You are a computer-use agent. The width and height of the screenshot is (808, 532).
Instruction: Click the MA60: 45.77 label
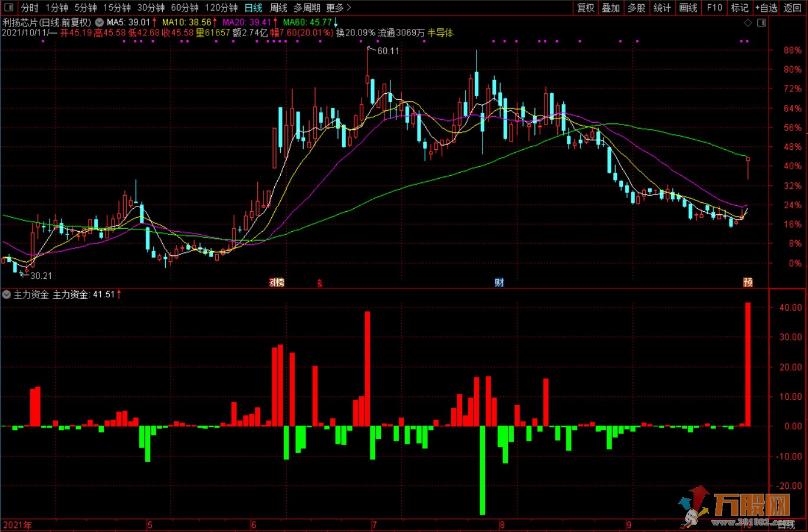click(x=307, y=22)
